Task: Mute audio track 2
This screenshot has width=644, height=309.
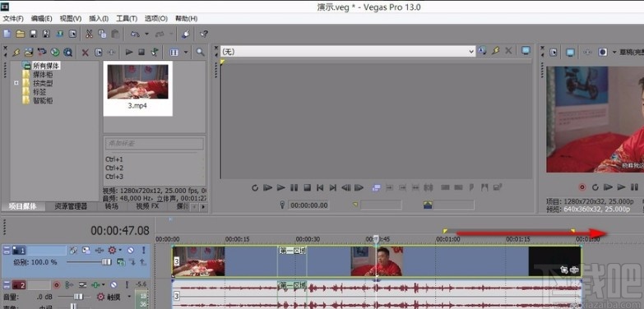Action: pyautogui.click(x=114, y=284)
